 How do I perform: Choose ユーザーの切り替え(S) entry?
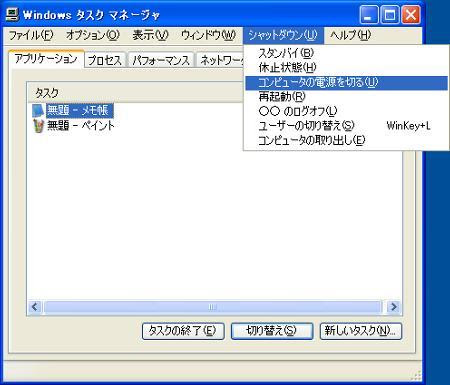tap(346, 126)
